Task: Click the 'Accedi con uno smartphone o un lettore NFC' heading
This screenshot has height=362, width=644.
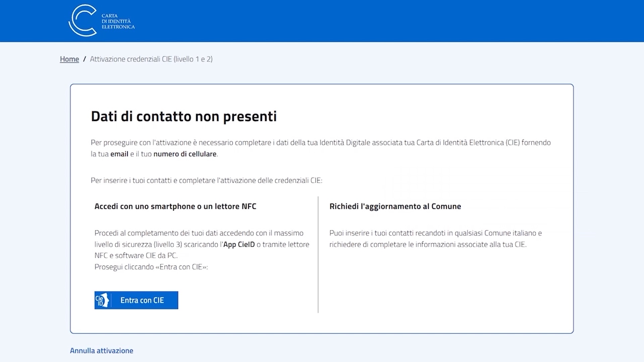Action: pos(175,206)
